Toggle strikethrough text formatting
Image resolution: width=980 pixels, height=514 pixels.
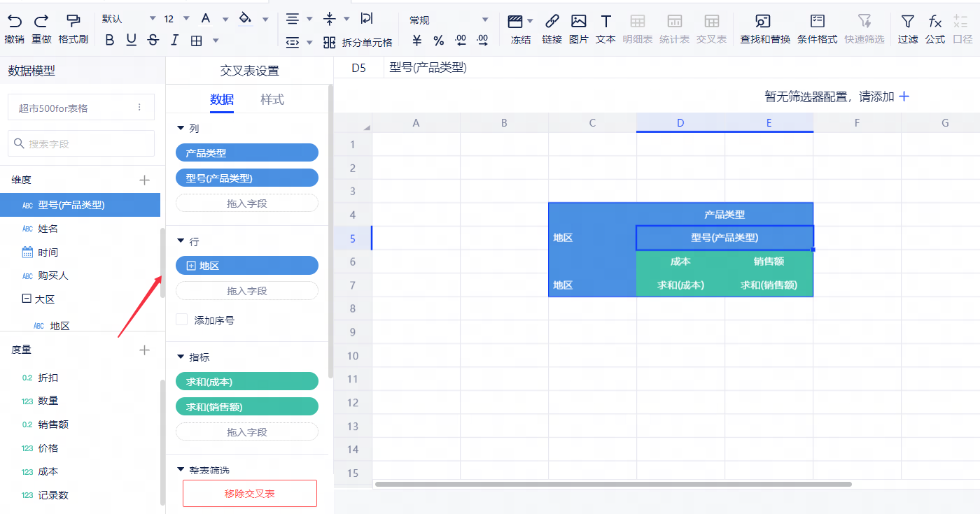tap(153, 41)
